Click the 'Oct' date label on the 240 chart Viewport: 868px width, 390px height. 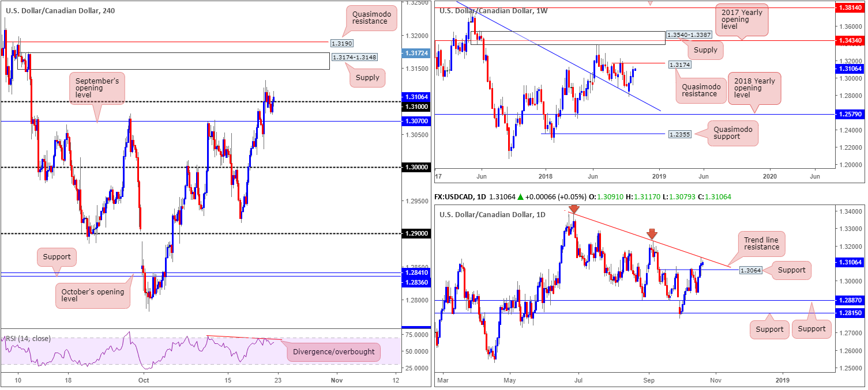point(144,380)
